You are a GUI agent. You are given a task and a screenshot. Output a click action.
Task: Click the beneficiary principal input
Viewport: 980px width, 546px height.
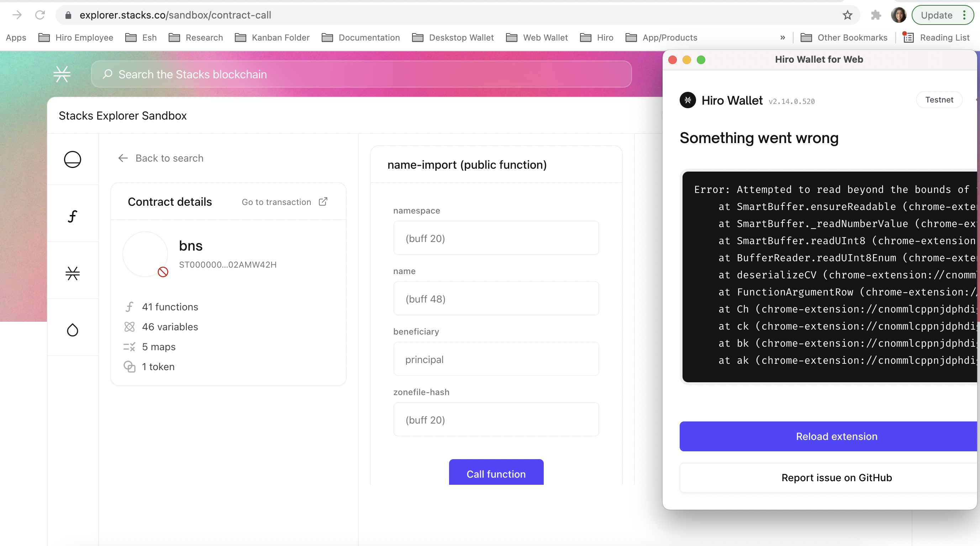[496, 359]
